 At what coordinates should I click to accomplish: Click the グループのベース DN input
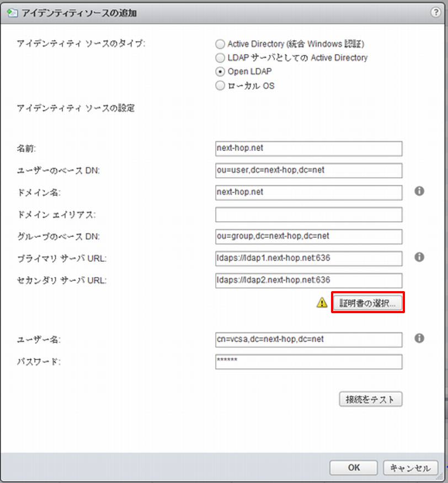coord(308,237)
